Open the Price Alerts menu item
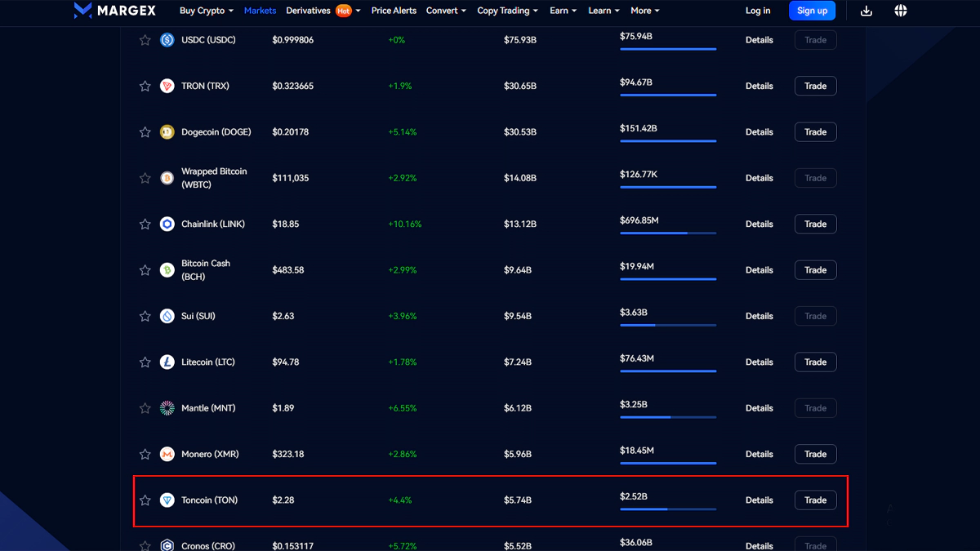The height and width of the screenshot is (551, 980). (x=394, y=11)
